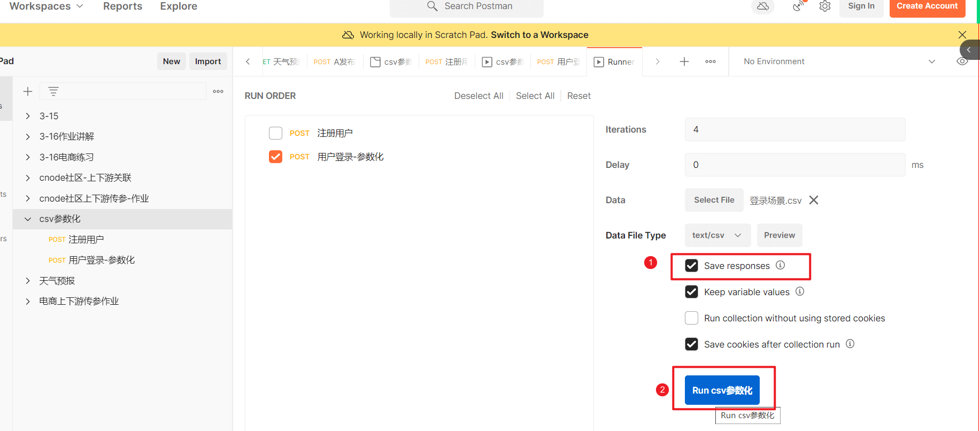The height and width of the screenshot is (431, 980).
Task: Click the Run csv参数化 button
Action: click(x=722, y=390)
